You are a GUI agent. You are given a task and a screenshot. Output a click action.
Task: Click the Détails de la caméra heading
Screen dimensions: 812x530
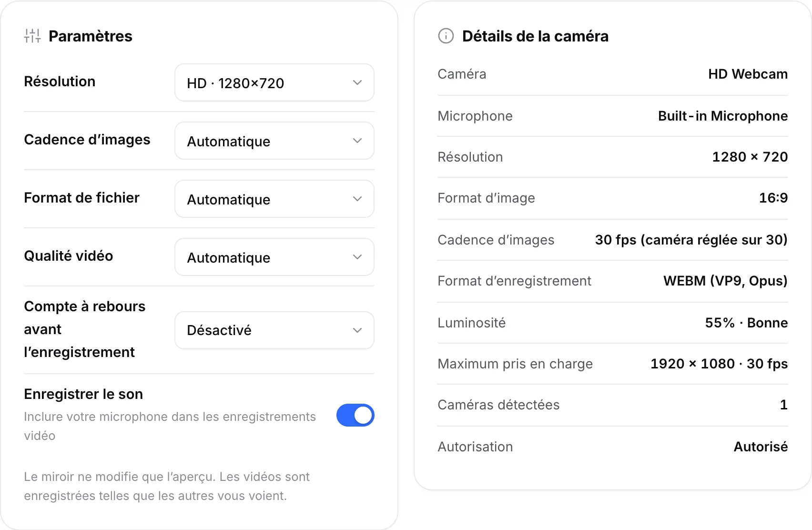coord(535,36)
